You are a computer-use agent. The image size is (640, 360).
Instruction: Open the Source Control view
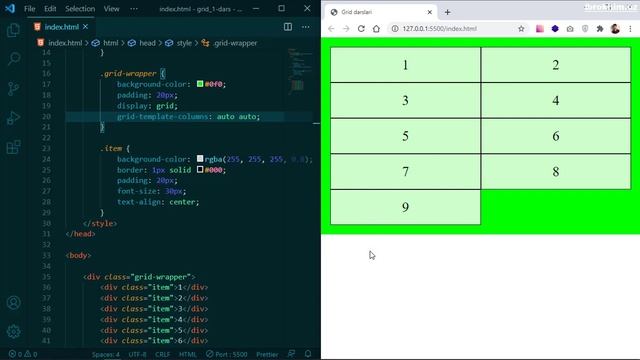tap(13, 89)
